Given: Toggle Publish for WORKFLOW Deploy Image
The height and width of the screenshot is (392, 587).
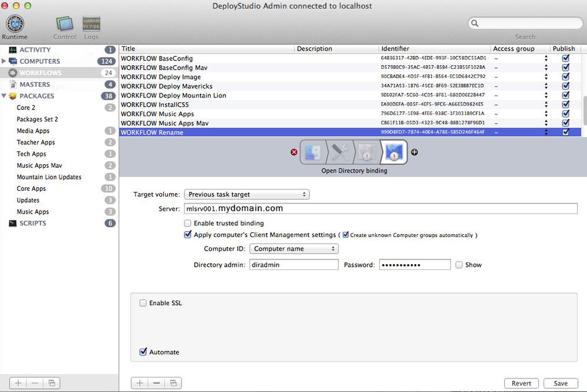Looking at the screenshot, I should 566,76.
